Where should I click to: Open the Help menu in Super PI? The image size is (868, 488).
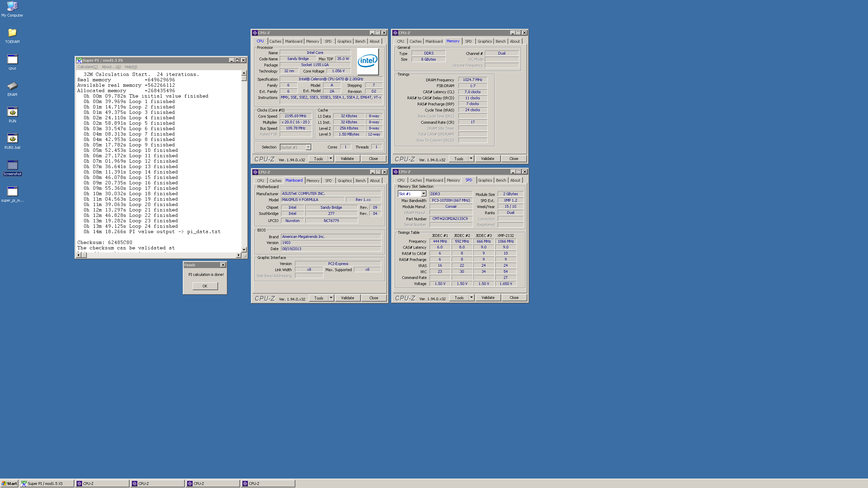pos(131,67)
